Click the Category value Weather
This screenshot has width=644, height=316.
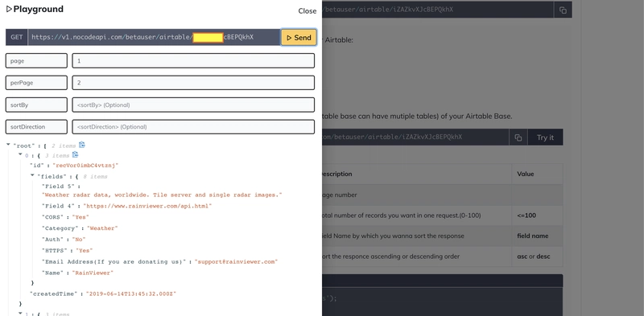[x=102, y=228]
